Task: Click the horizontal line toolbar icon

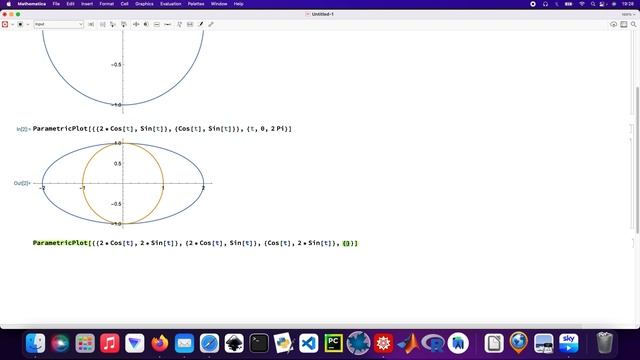Action: tap(167, 24)
